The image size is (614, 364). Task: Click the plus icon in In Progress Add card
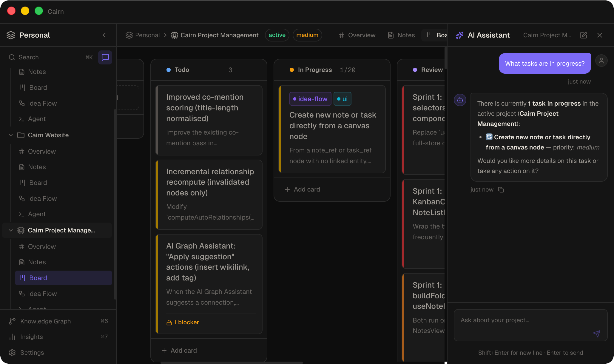287,189
